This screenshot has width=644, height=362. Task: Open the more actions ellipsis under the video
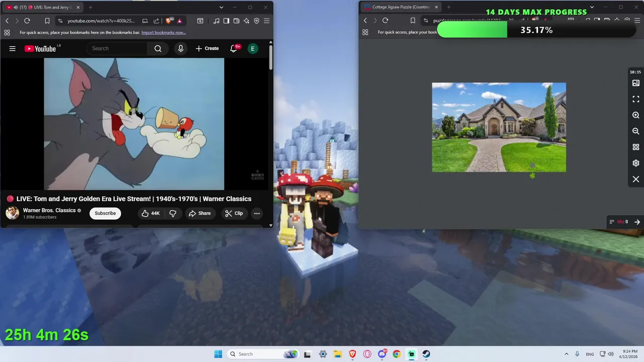[257, 213]
